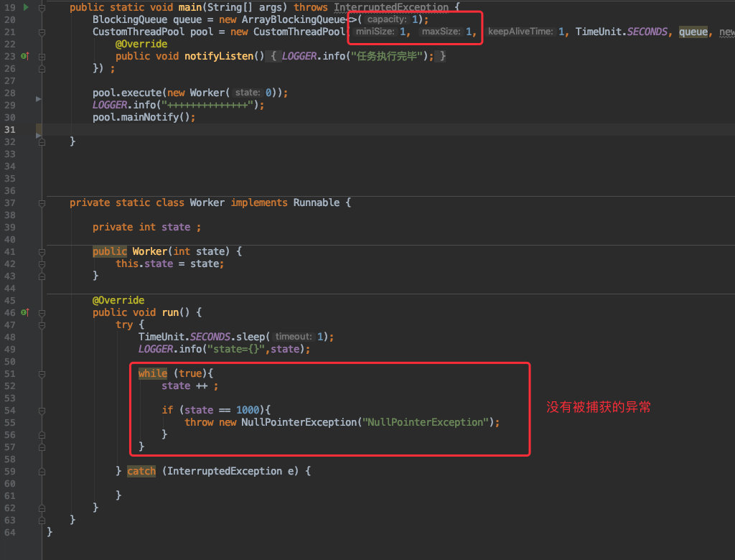The height and width of the screenshot is (560, 735).
Task: Click the '@Override' annotation on line 45
Action: [118, 300]
